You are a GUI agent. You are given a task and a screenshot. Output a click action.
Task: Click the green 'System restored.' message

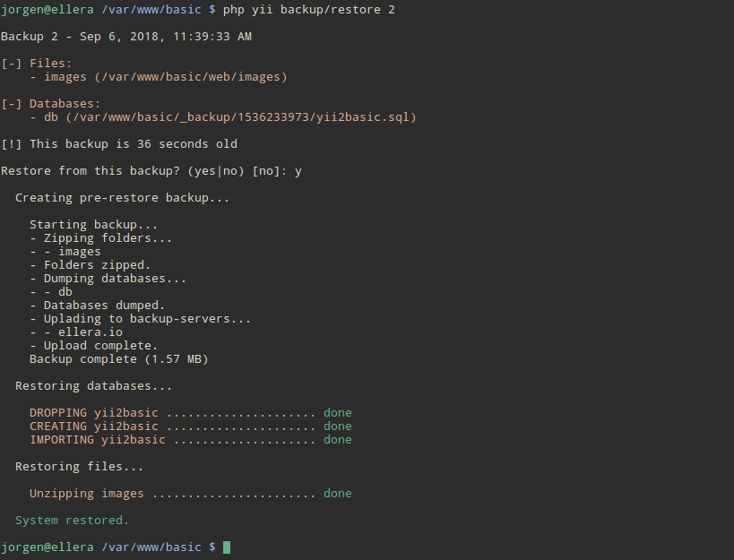click(x=72, y=521)
